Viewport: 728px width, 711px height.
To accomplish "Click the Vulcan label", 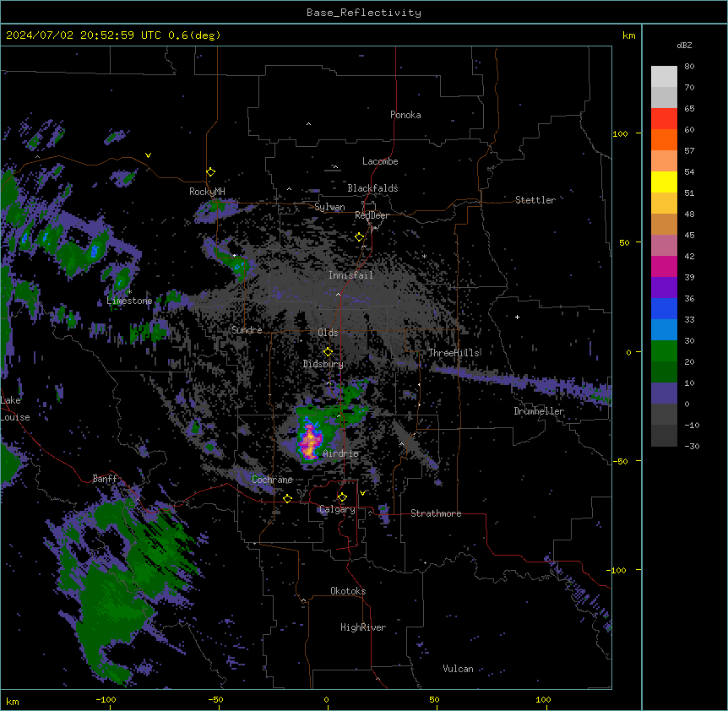I will (459, 669).
